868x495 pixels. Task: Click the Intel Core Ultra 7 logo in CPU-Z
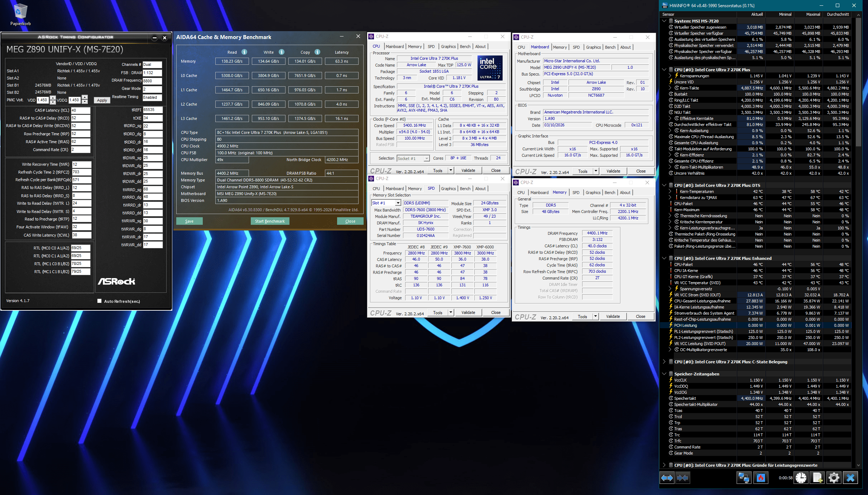[x=490, y=68]
